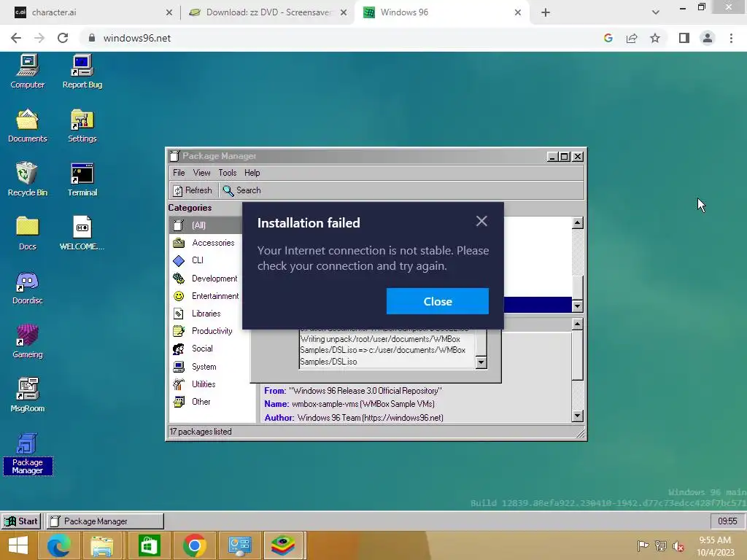The height and width of the screenshot is (560, 747).
Task: Open the View menu in Package Manager
Action: pyautogui.click(x=201, y=173)
